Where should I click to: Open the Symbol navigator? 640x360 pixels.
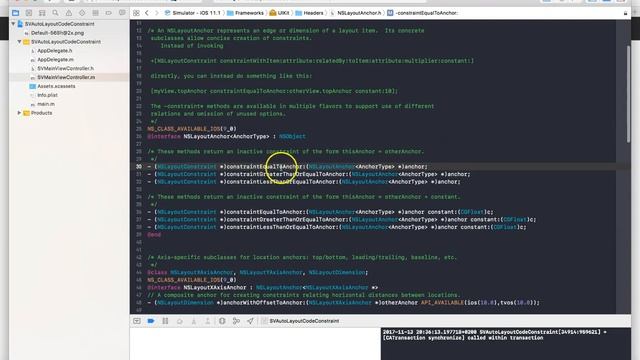click(42, 13)
